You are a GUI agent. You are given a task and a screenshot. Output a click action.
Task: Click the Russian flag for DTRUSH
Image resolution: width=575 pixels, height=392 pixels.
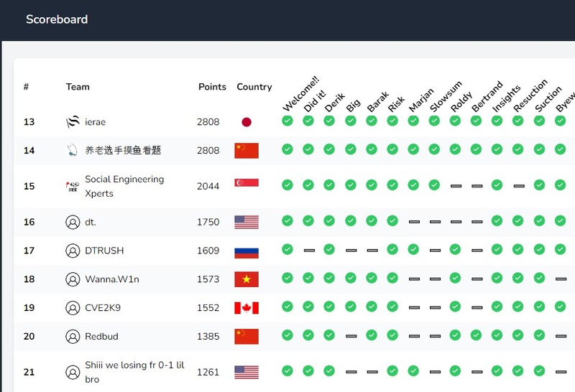[247, 251]
